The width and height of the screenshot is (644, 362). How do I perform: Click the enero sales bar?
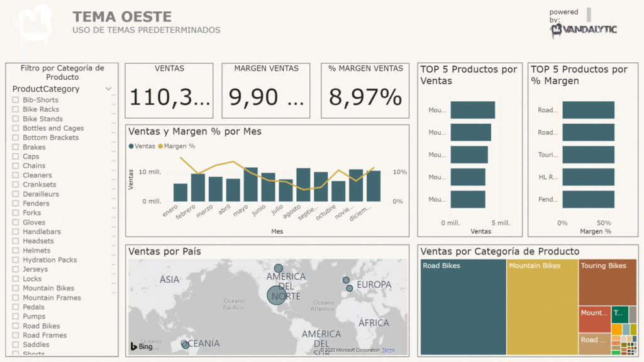[x=180, y=192]
